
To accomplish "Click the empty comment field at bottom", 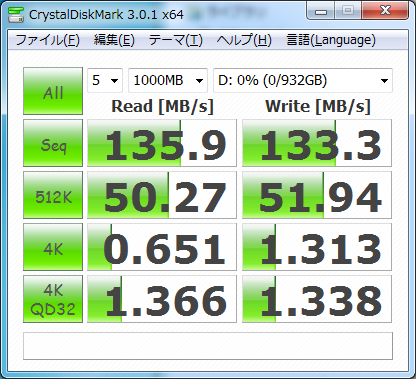I will click(x=208, y=346).
